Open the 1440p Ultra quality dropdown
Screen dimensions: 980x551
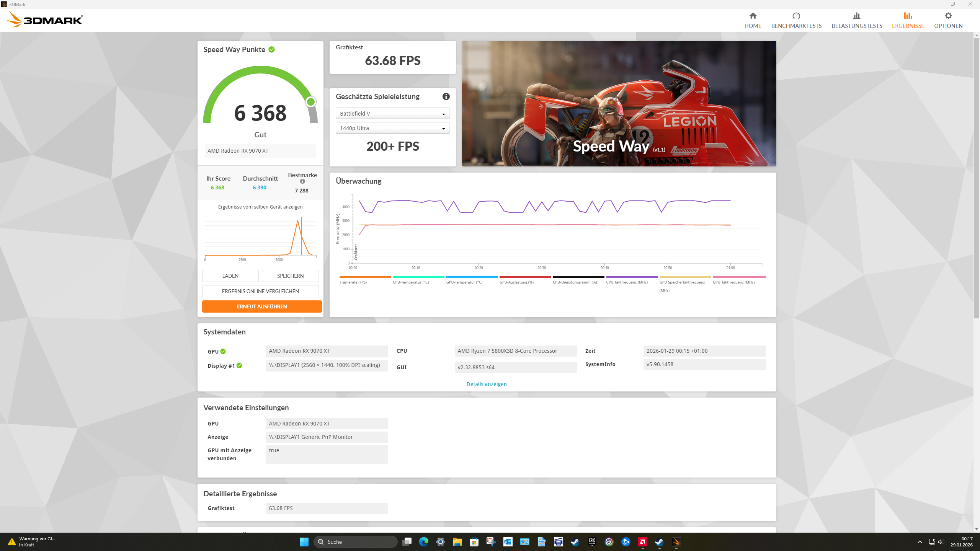pos(392,128)
